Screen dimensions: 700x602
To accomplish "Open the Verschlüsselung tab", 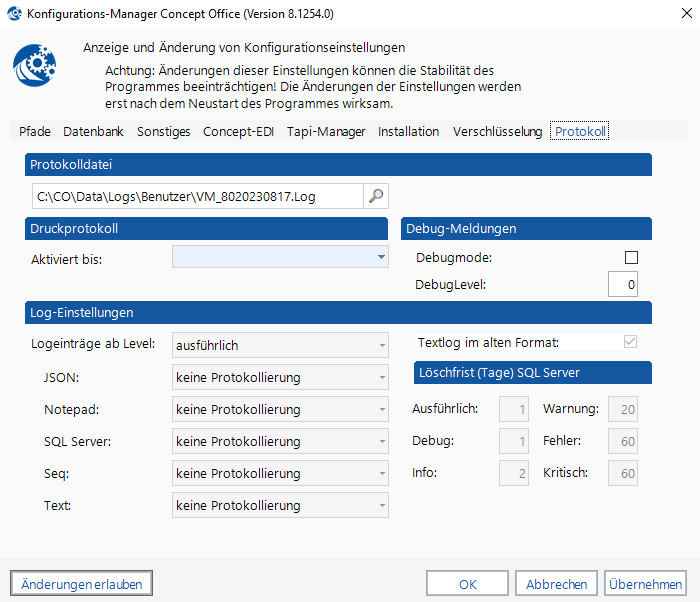I will [497, 131].
